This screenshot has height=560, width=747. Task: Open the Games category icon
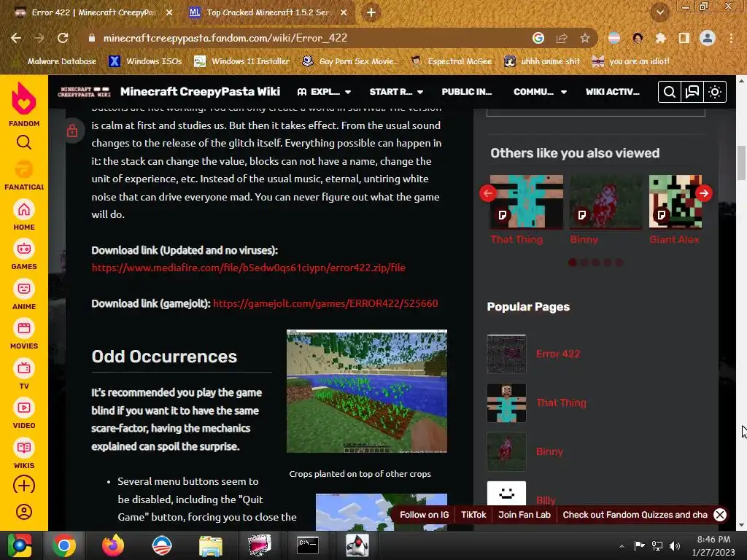tap(24, 249)
